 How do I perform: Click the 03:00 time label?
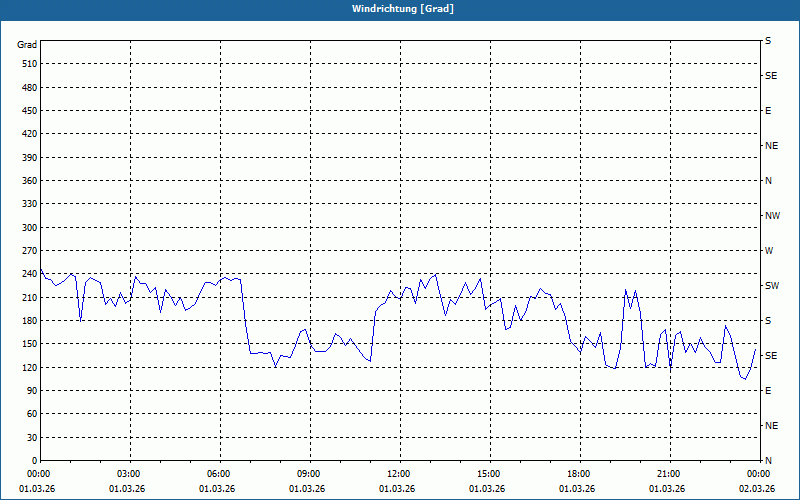point(130,474)
